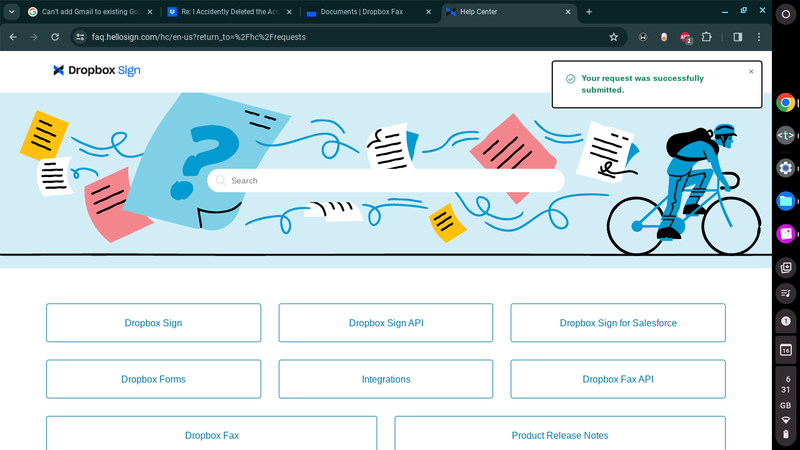Screen dimensions: 800x450
Task: Open the Chrome three-dot menu
Action: coord(759,37)
